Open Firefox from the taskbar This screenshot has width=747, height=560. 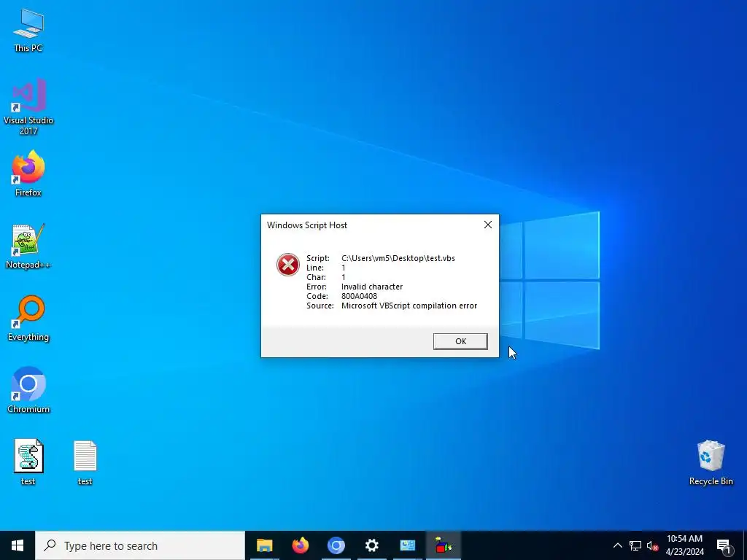pyautogui.click(x=300, y=545)
